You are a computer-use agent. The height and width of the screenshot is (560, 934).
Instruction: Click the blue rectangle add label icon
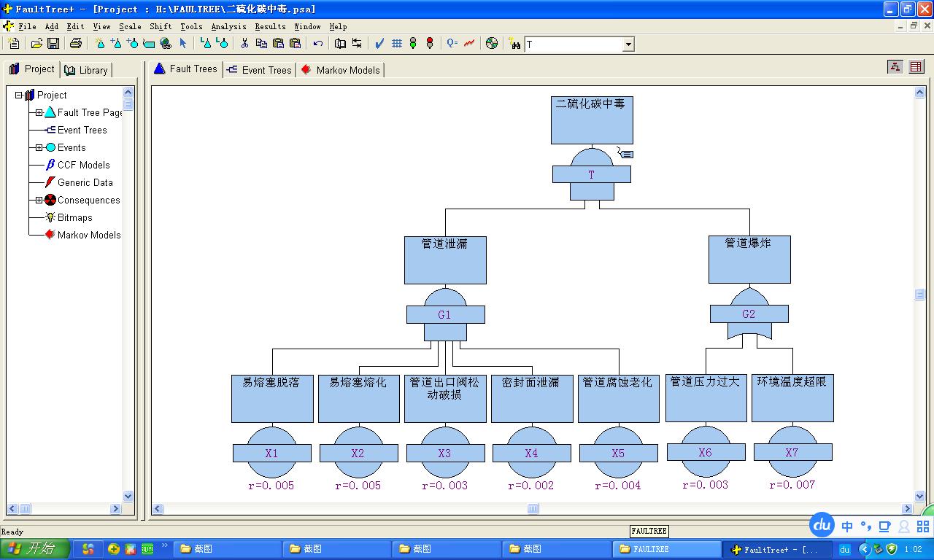(149, 44)
